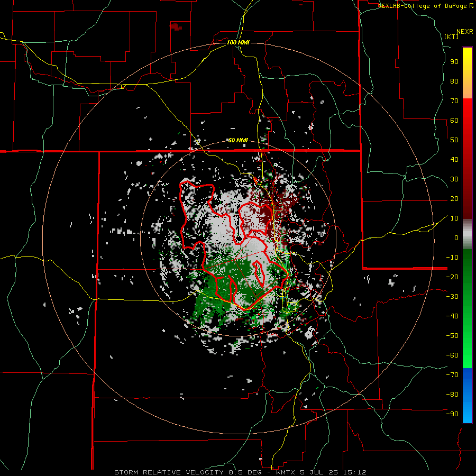This screenshot has width=476, height=476.
Task: Click the Storm Relative Velocity caption text
Action: pyautogui.click(x=240, y=472)
